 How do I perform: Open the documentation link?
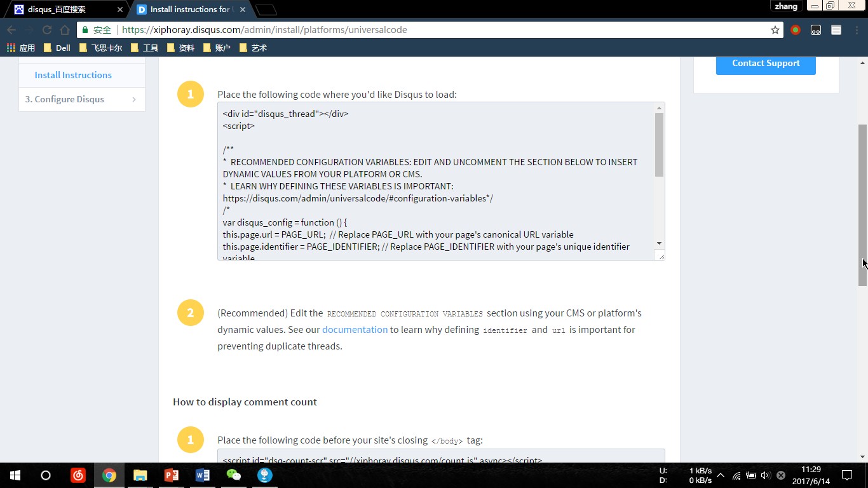(x=355, y=329)
